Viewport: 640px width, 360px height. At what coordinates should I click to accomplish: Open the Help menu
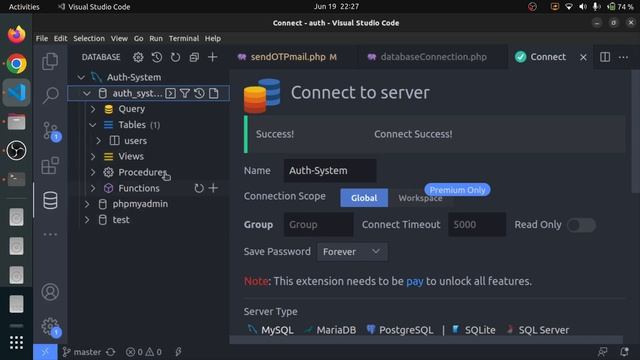(213, 38)
